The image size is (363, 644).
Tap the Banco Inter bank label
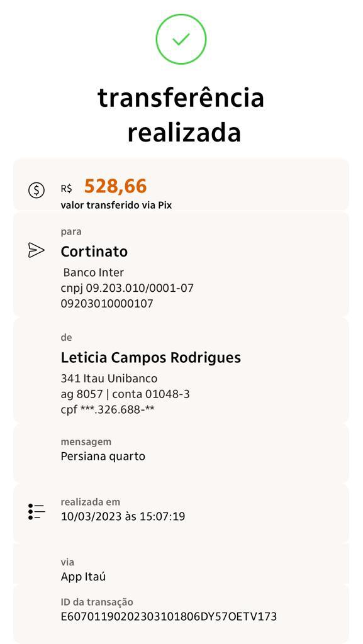click(94, 272)
